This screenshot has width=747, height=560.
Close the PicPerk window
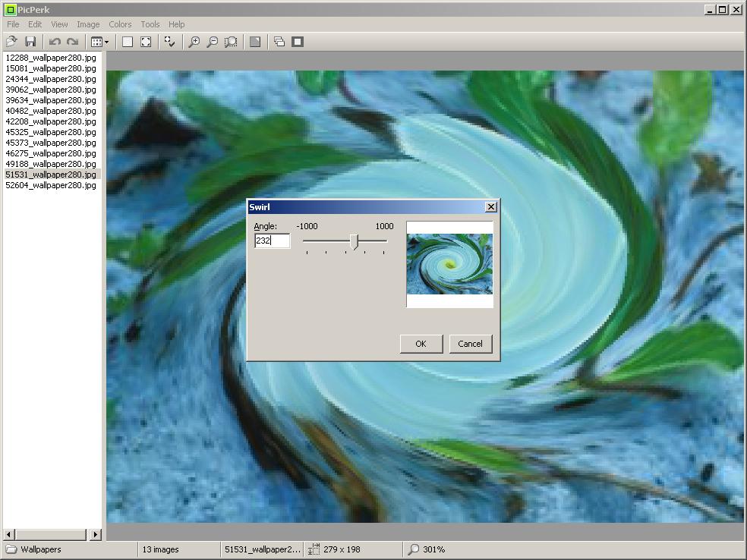click(x=736, y=10)
